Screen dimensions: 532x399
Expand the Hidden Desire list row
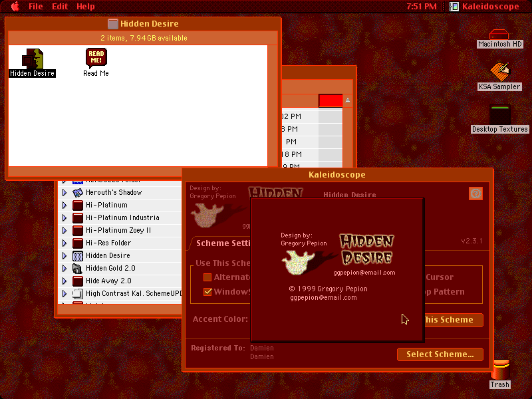pos(64,256)
